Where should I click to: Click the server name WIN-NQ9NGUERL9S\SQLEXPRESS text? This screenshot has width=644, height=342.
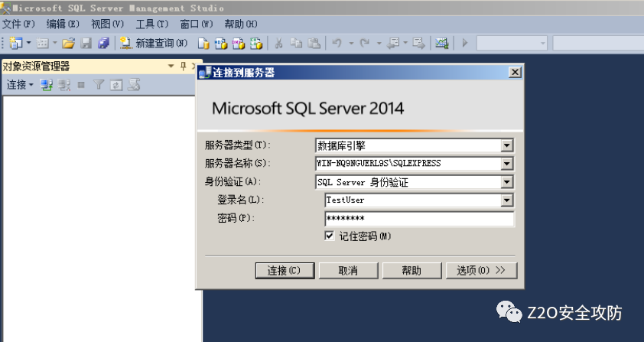click(379, 164)
